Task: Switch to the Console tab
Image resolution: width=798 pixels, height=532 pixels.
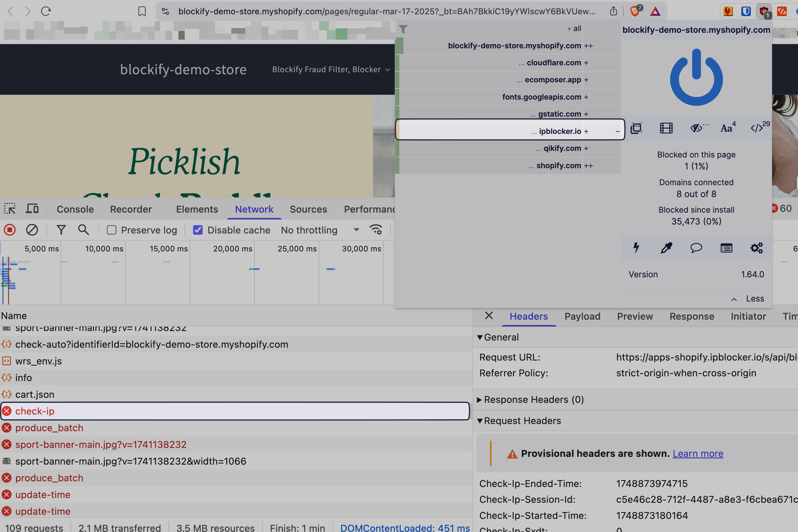Action: (76, 209)
